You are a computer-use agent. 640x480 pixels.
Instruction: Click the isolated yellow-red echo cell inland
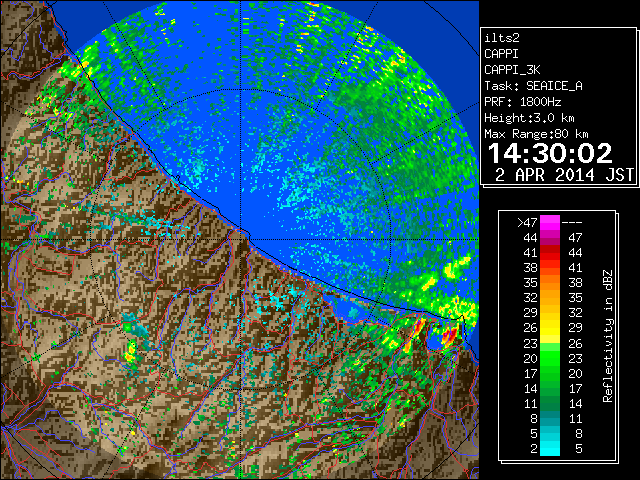click(130, 353)
